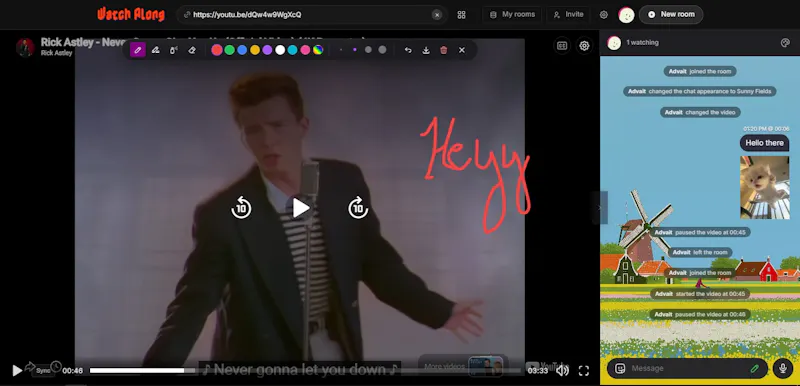Delete drawing with the trash icon

[444, 50]
